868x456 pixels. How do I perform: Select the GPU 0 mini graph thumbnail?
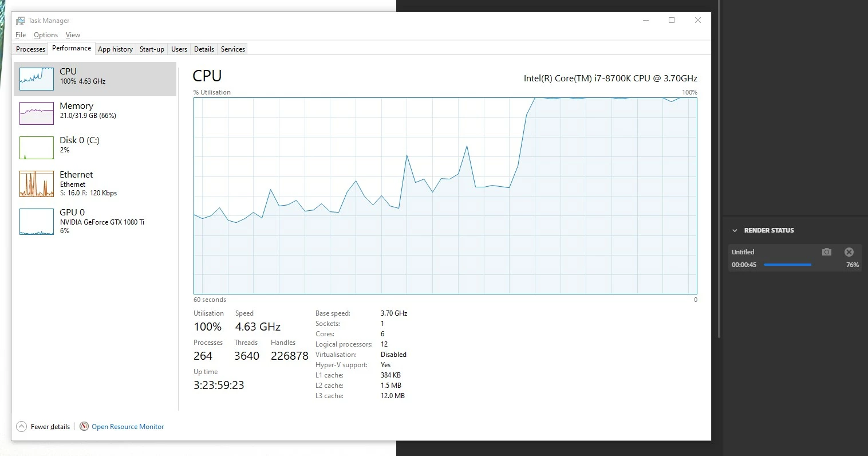pyautogui.click(x=37, y=222)
